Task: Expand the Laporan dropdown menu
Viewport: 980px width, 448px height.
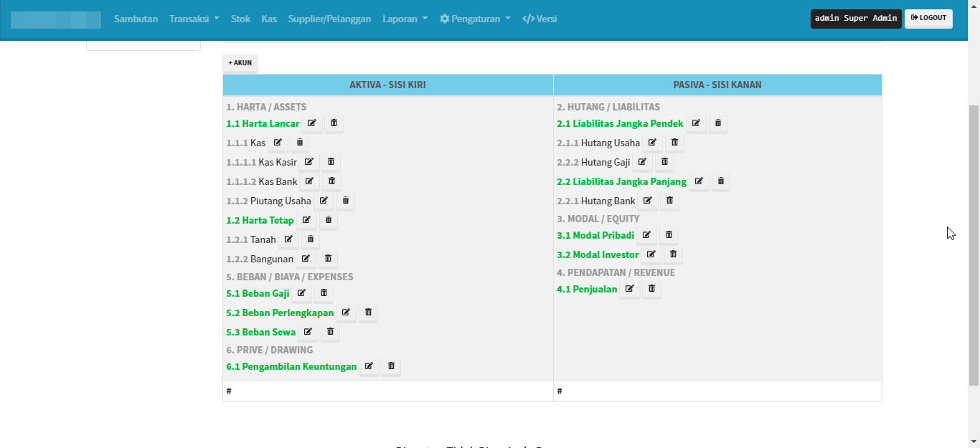Action: [x=405, y=19]
